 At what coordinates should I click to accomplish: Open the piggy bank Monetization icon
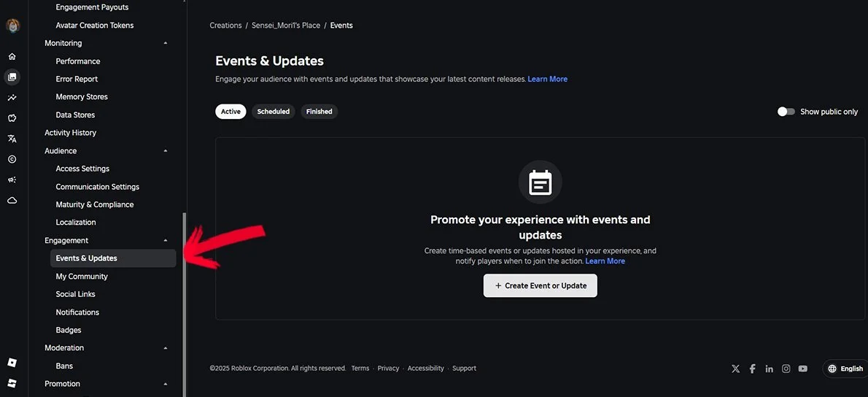(12, 118)
